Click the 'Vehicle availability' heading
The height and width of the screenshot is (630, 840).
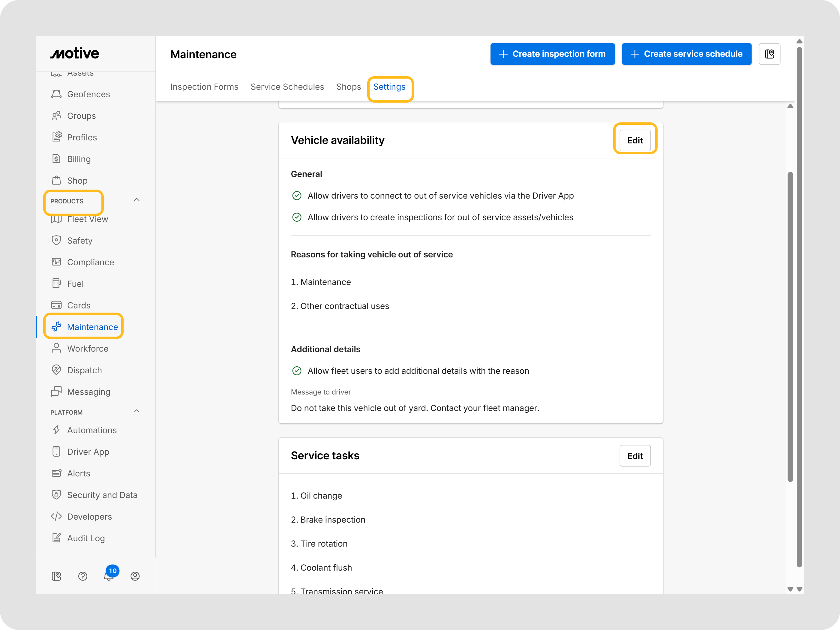pyautogui.click(x=337, y=140)
